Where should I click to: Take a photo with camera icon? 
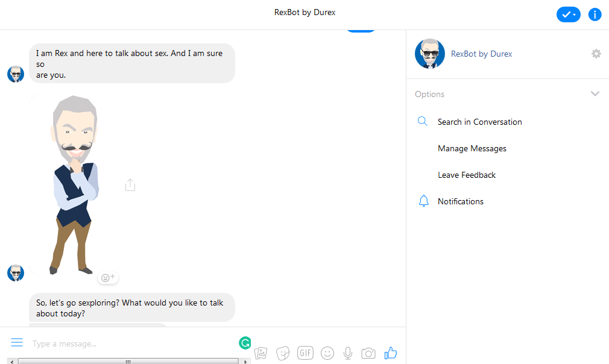(x=368, y=353)
